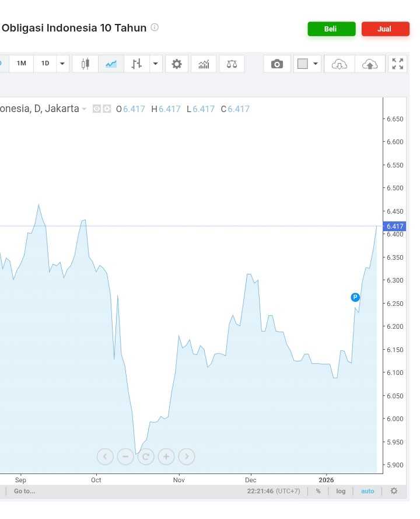Toggle percent scale mode

(x=318, y=491)
